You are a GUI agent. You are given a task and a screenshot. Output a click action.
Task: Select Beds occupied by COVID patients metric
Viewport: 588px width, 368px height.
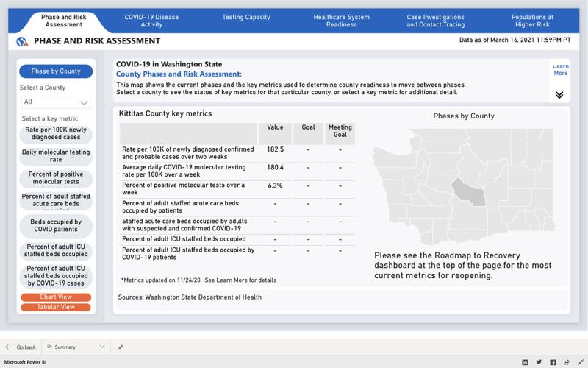[56, 226]
